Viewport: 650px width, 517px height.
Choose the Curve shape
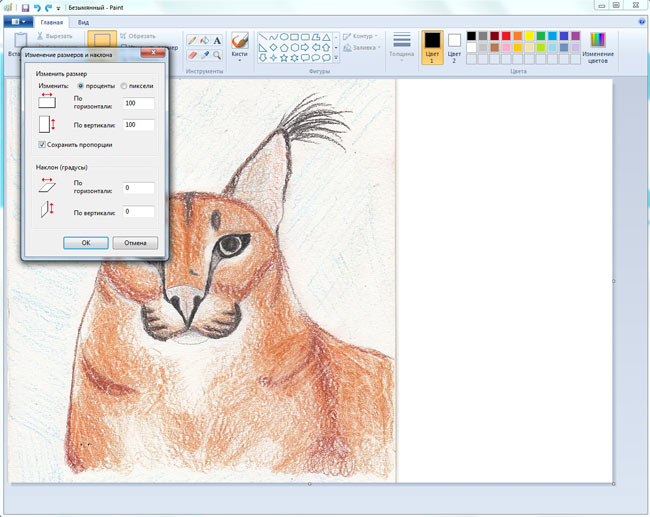click(274, 37)
